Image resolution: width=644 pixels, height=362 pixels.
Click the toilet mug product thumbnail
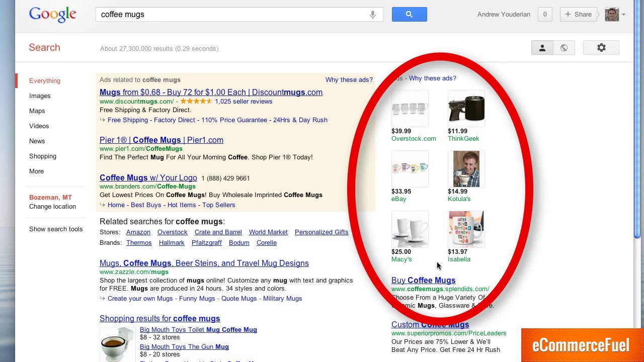coord(117,343)
